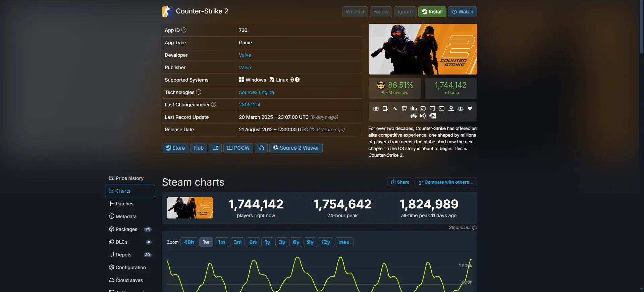Click the Follow button
The image size is (644, 292).
(381, 12)
